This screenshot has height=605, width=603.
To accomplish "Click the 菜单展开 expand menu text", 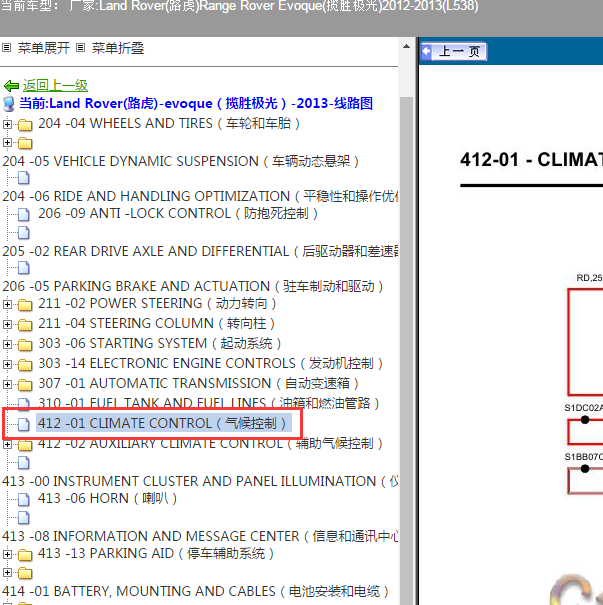I will (44, 48).
